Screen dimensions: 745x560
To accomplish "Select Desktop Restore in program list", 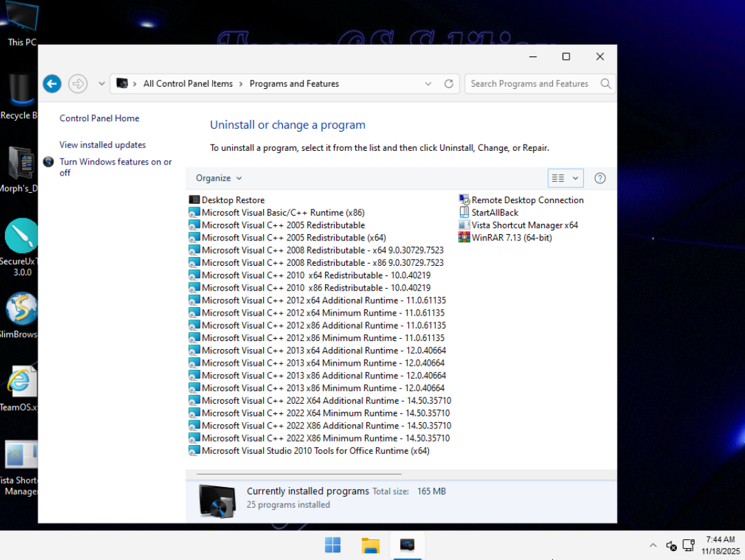I will pyautogui.click(x=233, y=200).
